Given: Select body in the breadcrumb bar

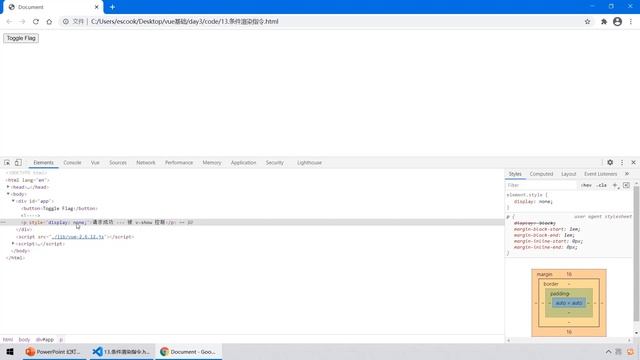Looking at the screenshot, I should coord(24,340).
